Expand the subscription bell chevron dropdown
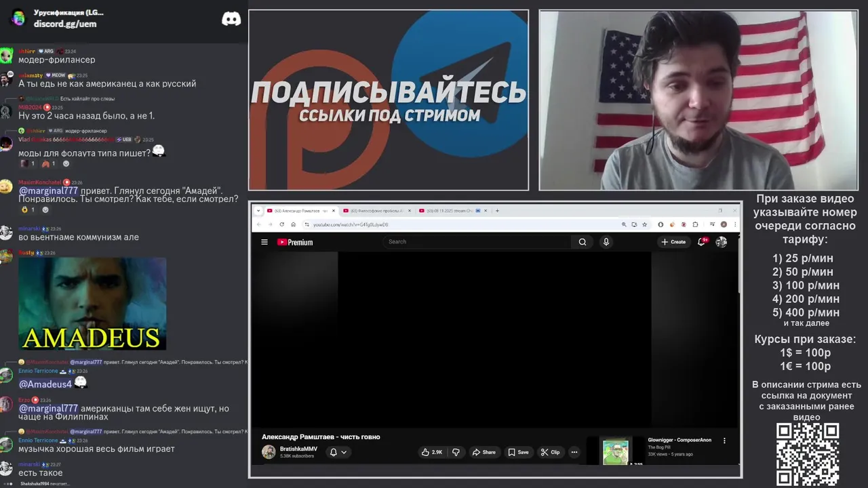The width and height of the screenshot is (868, 488). (344, 452)
